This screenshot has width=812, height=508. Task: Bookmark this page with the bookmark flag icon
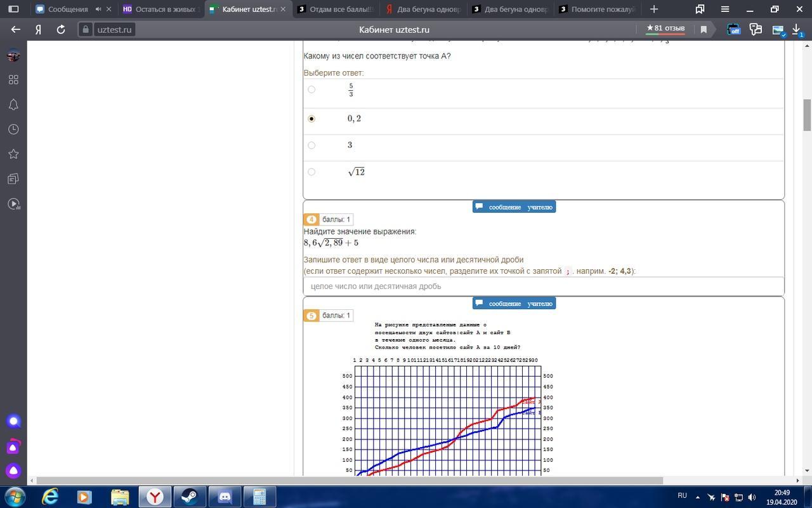pyautogui.click(x=704, y=29)
